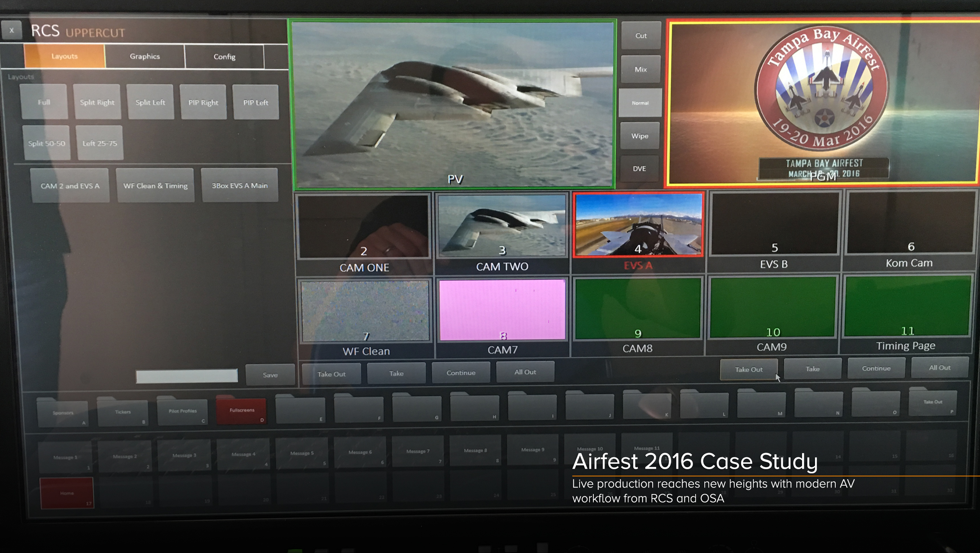Open empty folder M
Image resolution: width=980 pixels, height=553 pixels.
pos(761,402)
